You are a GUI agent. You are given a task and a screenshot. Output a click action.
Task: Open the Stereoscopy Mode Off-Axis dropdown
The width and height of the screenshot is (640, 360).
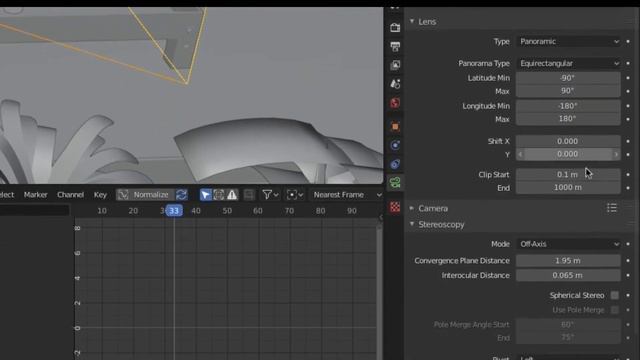[568, 244]
